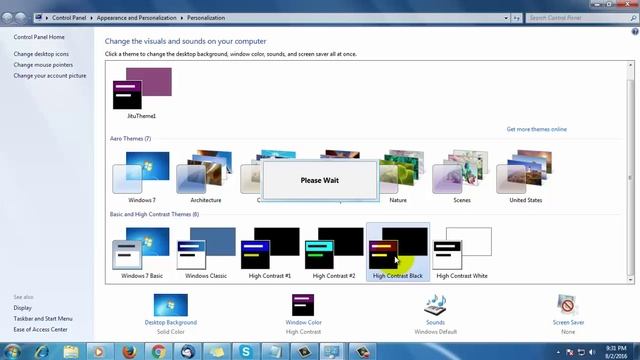Expand dropdown arrow after Appearance and Personalization

(182, 18)
